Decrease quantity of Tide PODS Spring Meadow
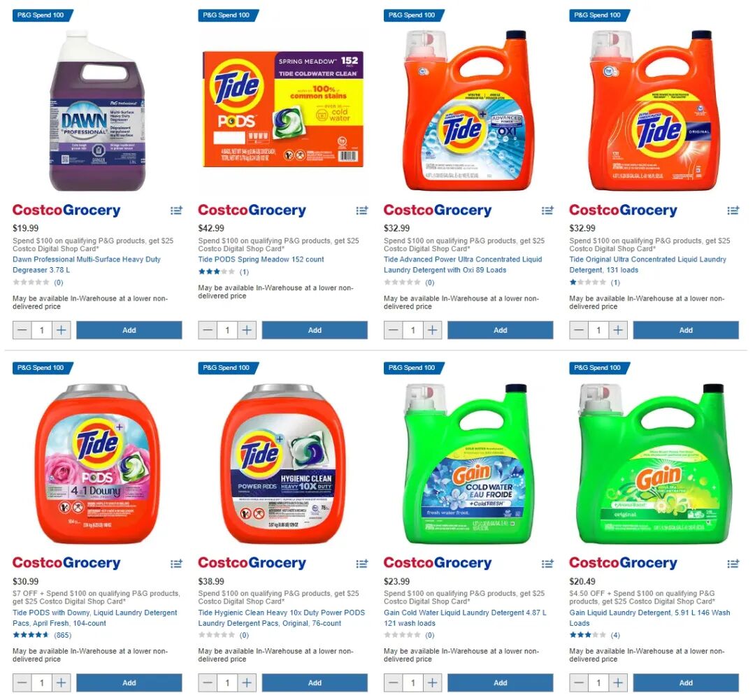 [x=208, y=330]
